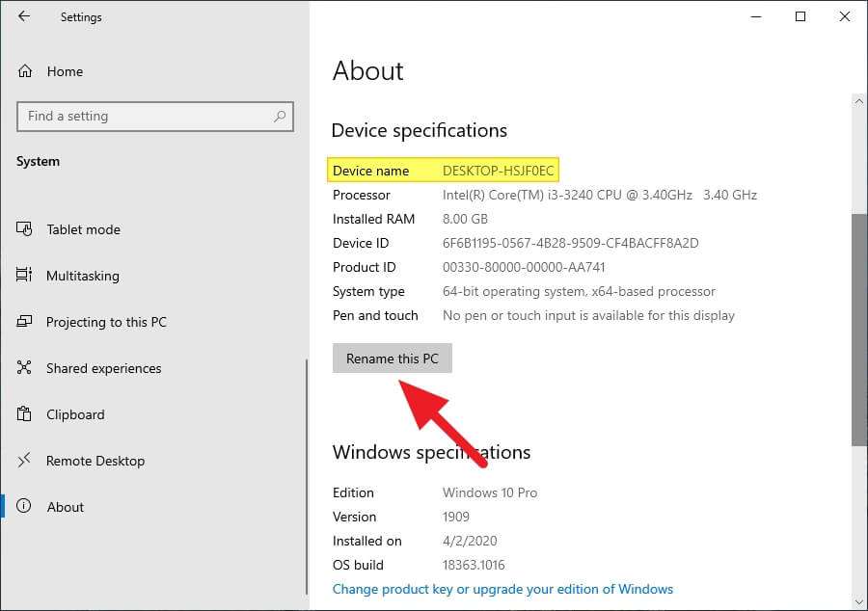Click the Tablet mode icon
This screenshot has height=611, width=868.
click(x=24, y=229)
